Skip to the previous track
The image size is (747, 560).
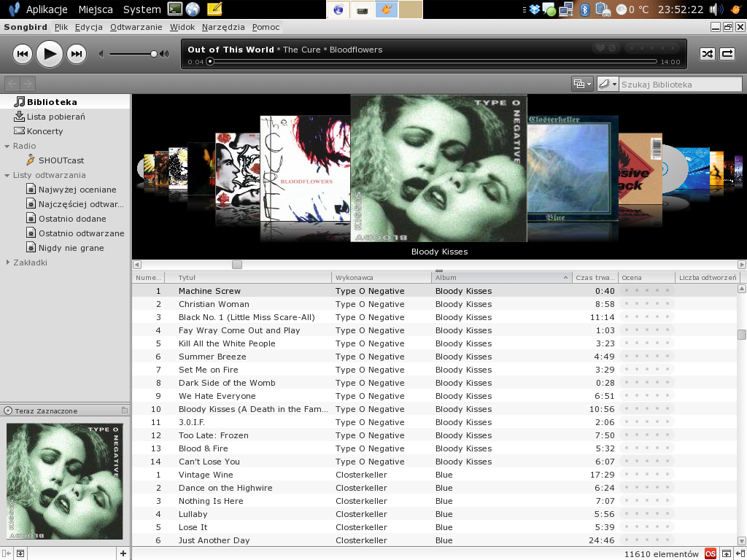pos(23,54)
